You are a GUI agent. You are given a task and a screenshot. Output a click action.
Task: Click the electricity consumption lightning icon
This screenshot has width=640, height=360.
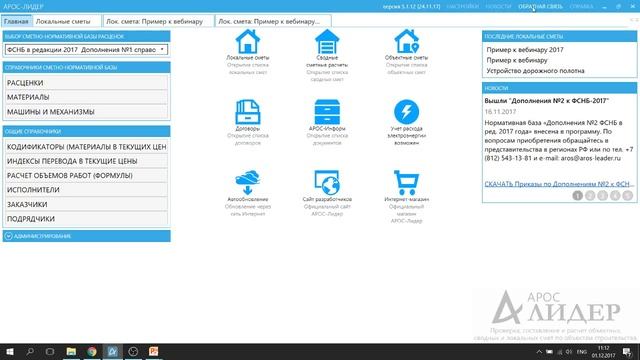point(406,112)
